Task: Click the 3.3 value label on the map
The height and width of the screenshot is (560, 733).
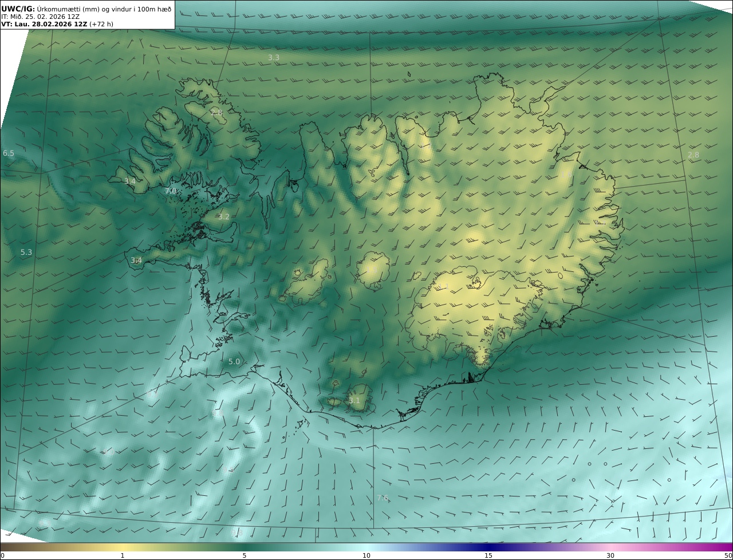Action: tap(274, 57)
